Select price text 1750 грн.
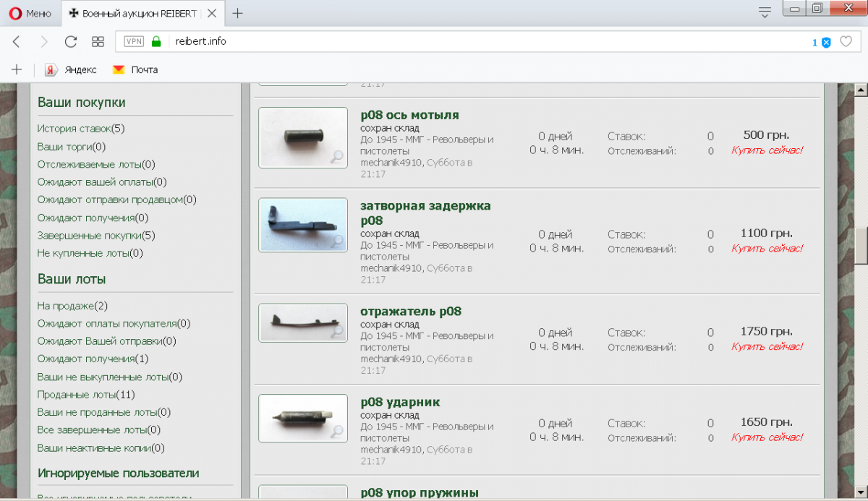Screen dimensions: 868x501 tap(767, 331)
